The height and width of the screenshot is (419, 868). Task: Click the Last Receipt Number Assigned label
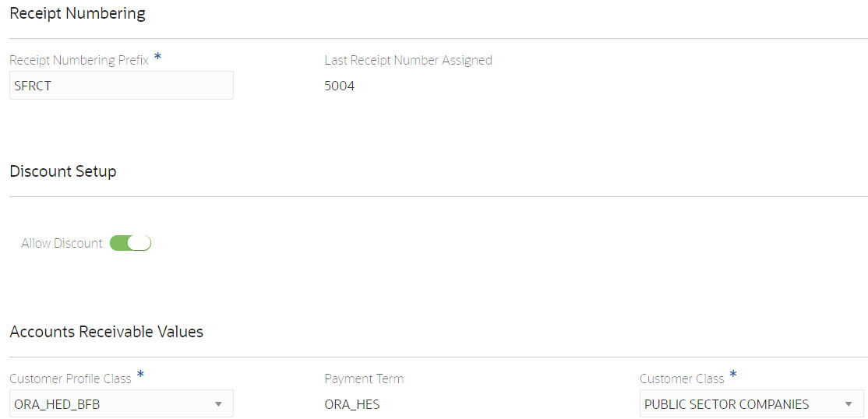coord(408,60)
